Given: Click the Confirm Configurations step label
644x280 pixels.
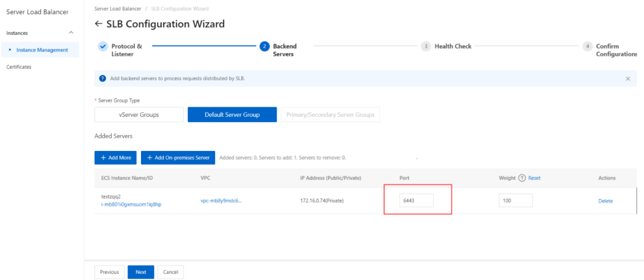Looking at the screenshot, I should [x=617, y=50].
